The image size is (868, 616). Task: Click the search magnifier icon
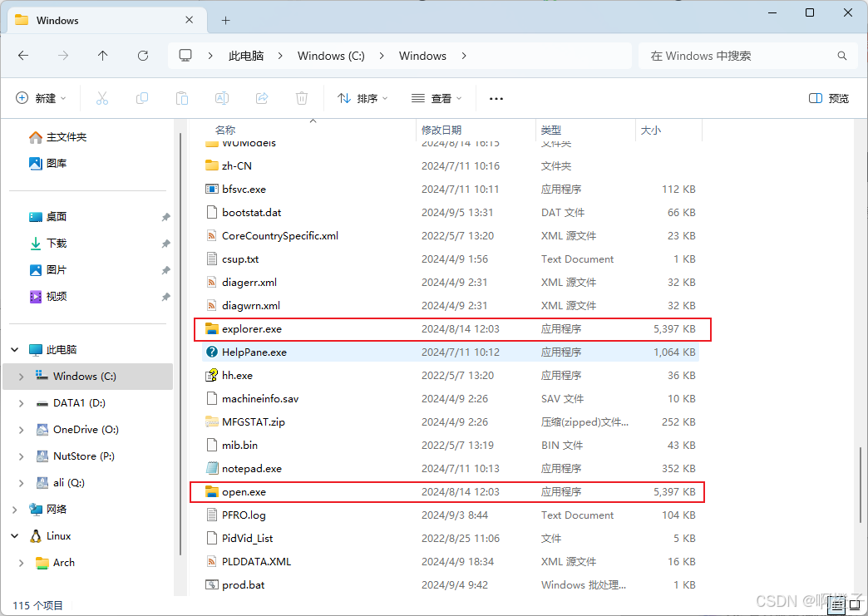[842, 56]
